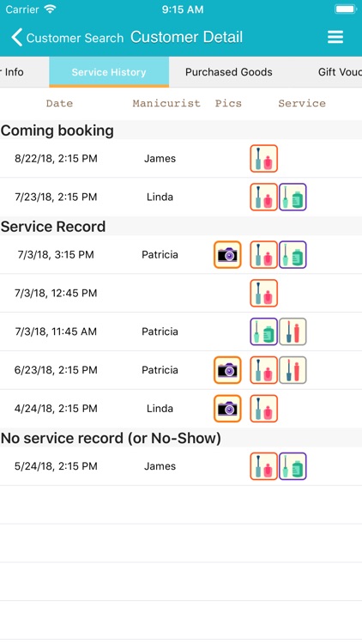The width and height of the screenshot is (362, 644).
Task: Select green polish icon on 5/24/18 no-show row
Action: (x=293, y=466)
